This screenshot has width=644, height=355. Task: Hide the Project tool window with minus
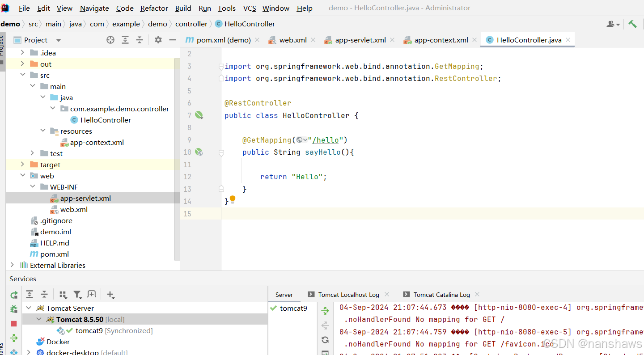(173, 40)
